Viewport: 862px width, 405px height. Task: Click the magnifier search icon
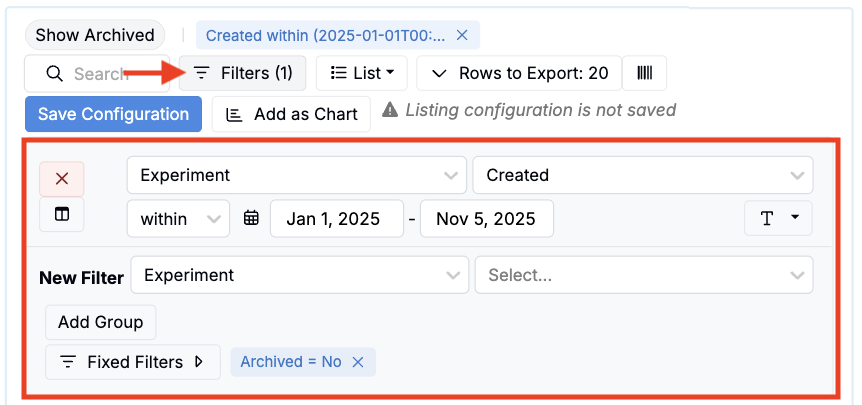tap(54, 73)
